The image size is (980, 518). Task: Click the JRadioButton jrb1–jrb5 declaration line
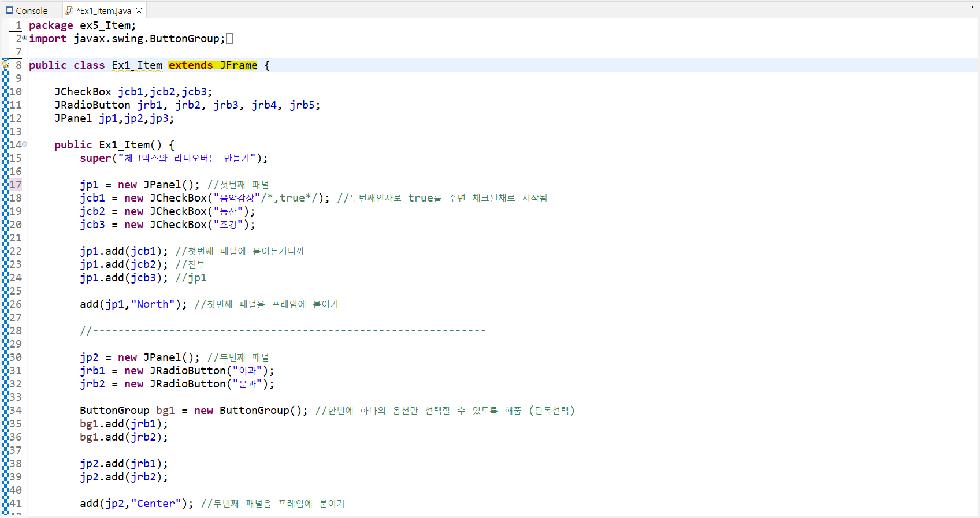pos(187,105)
